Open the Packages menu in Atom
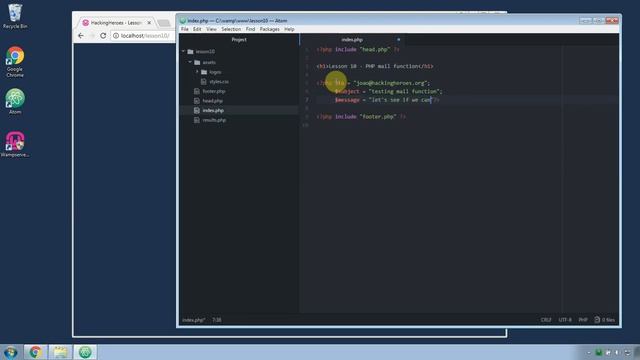 (x=269, y=29)
